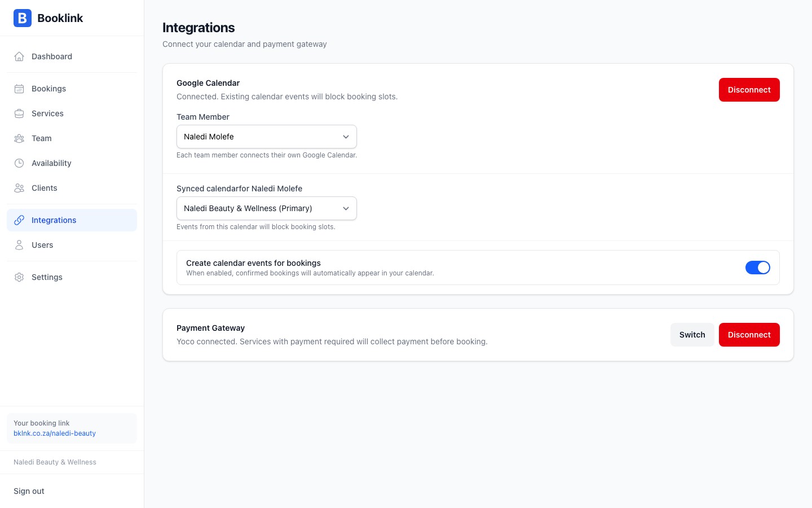
Task: Click the chevron on Naledi Beauty & Wellness (Primary)
Action: pyautogui.click(x=346, y=208)
